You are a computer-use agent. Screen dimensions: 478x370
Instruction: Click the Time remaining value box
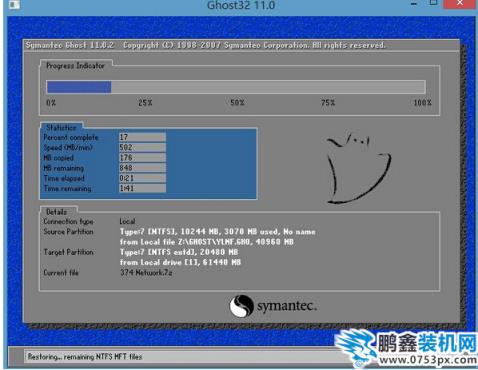[142, 188]
